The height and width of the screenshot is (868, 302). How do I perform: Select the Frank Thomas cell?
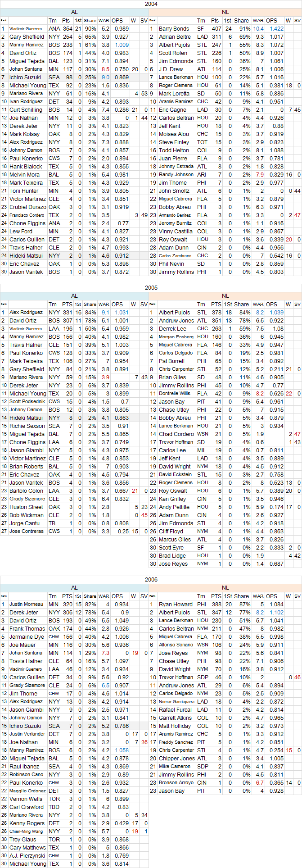[28, 629]
